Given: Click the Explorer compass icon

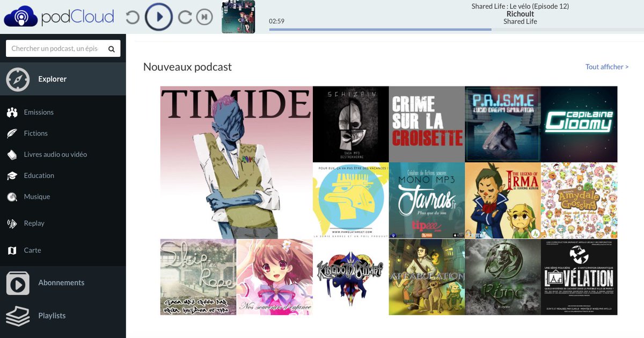Looking at the screenshot, I should tap(18, 79).
